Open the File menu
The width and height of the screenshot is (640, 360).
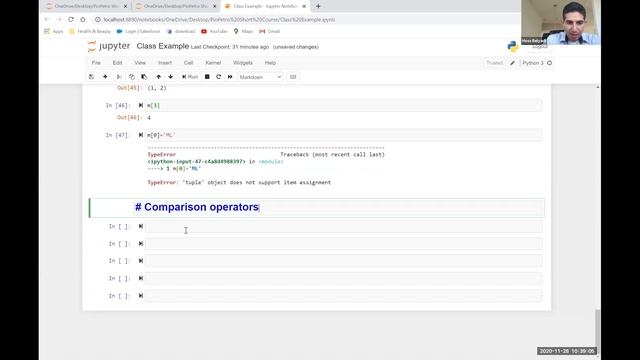[x=96, y=63]
